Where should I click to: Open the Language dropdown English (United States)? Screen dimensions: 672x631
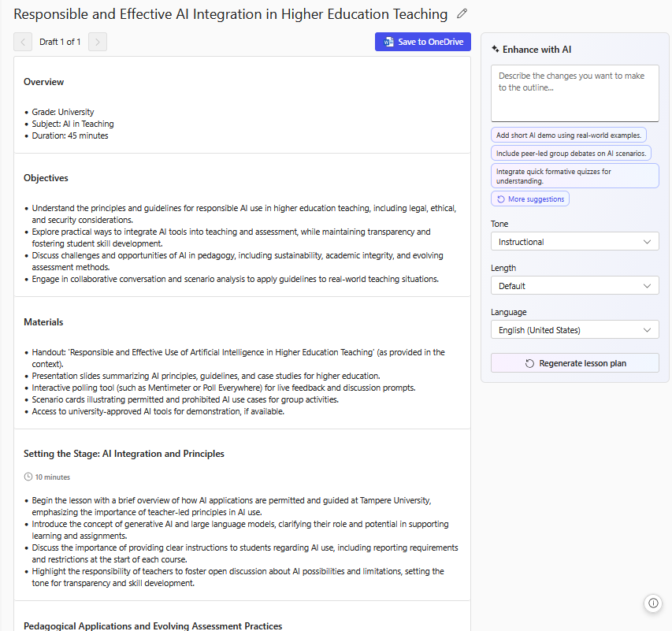[574, 330]
